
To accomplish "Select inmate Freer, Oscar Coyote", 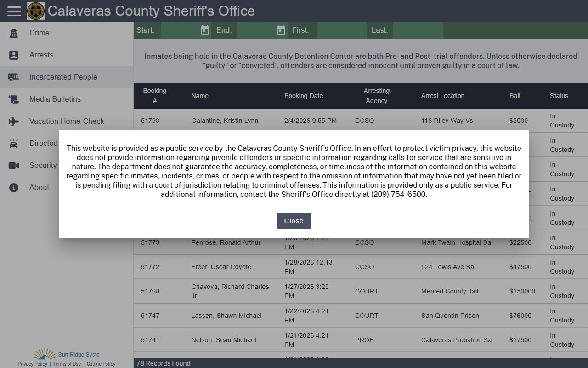I will 221,267.
